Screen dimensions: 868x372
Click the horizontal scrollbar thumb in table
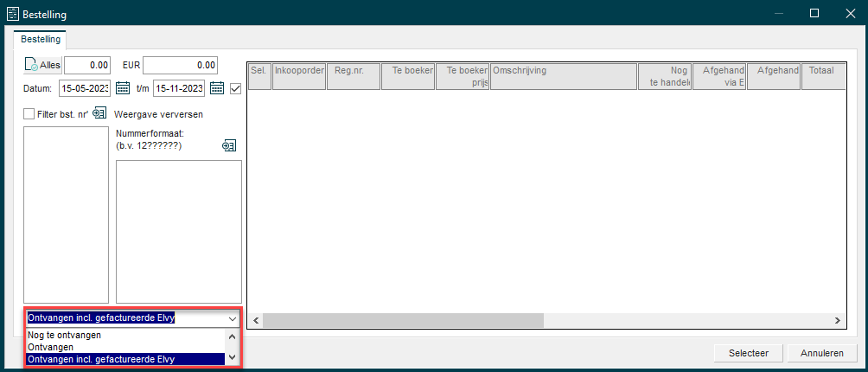pos(403,320)
